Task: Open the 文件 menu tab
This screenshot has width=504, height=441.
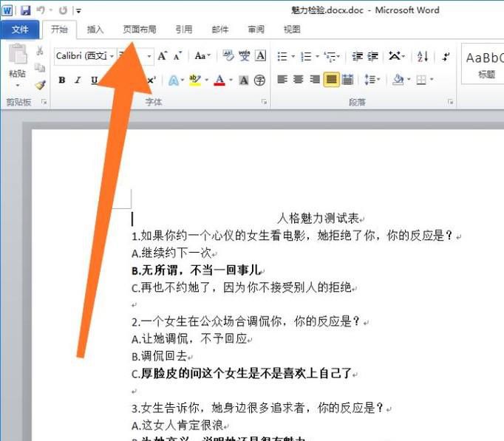Action: [x=20, y=30]
